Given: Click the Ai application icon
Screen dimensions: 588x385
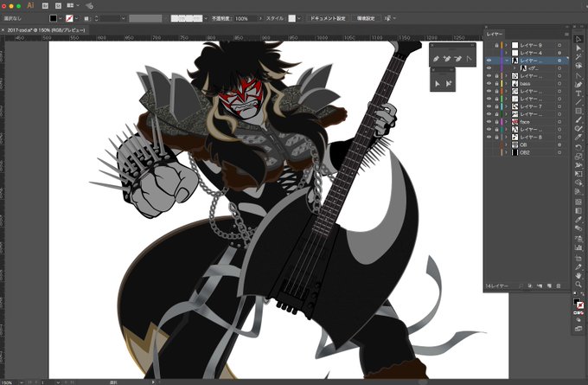Looking at the screenshot, I should (x=30, y=6).
